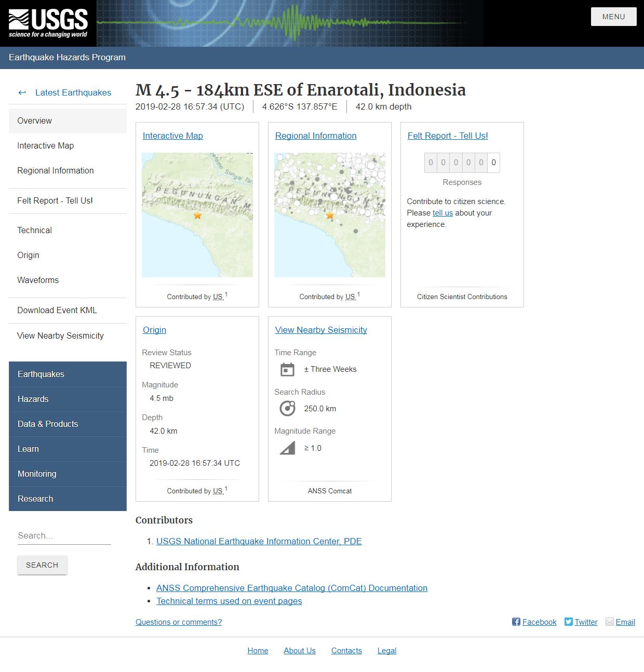
Task: Click the back arrow beside Latest Earthquakes
Action: (22, 92)
